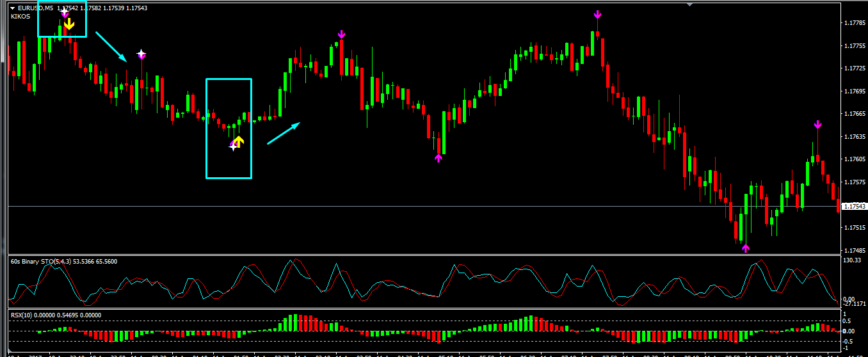Select the white star marker right of first cyan arrow
The width and height of the screenshot is (868, 357).
click(141, 54)
